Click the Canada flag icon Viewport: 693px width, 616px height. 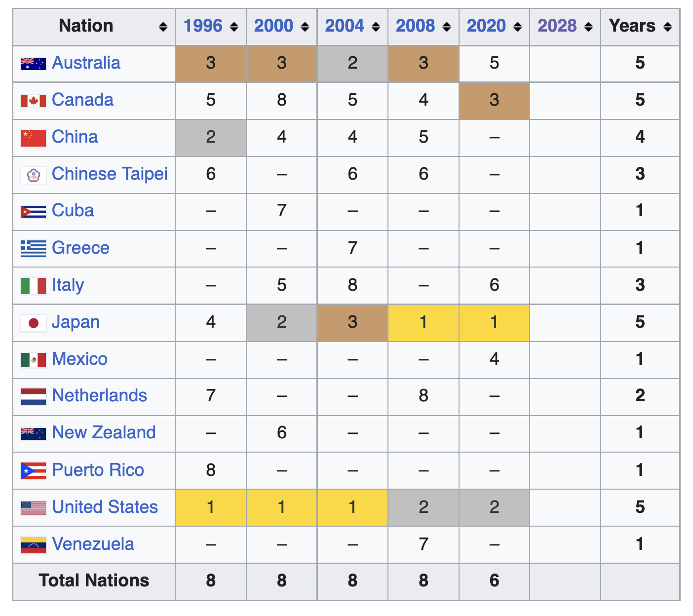click(x=34, y=101)
